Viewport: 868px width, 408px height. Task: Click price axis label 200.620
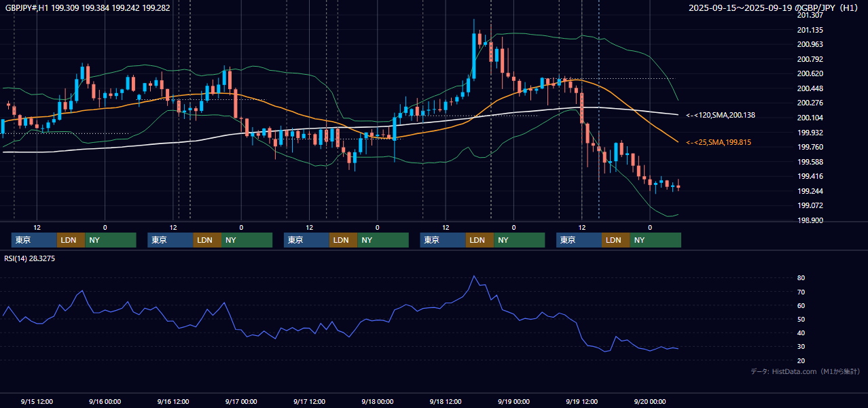(810, 73)
